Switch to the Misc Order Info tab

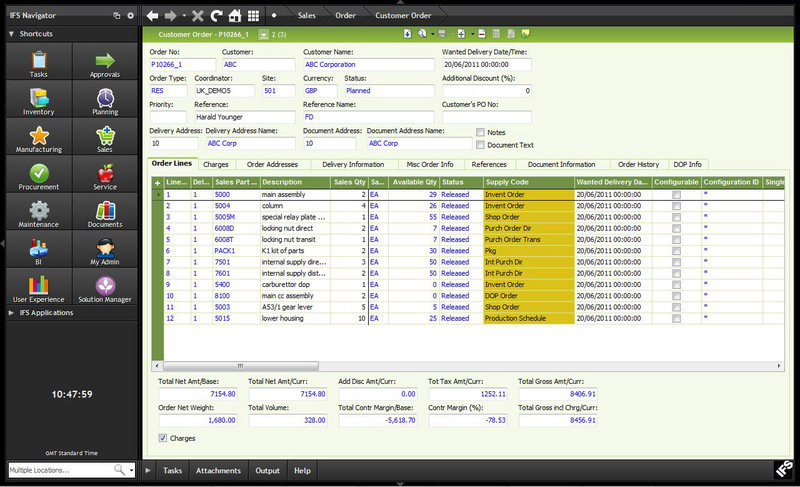click(x=430, y=165)
